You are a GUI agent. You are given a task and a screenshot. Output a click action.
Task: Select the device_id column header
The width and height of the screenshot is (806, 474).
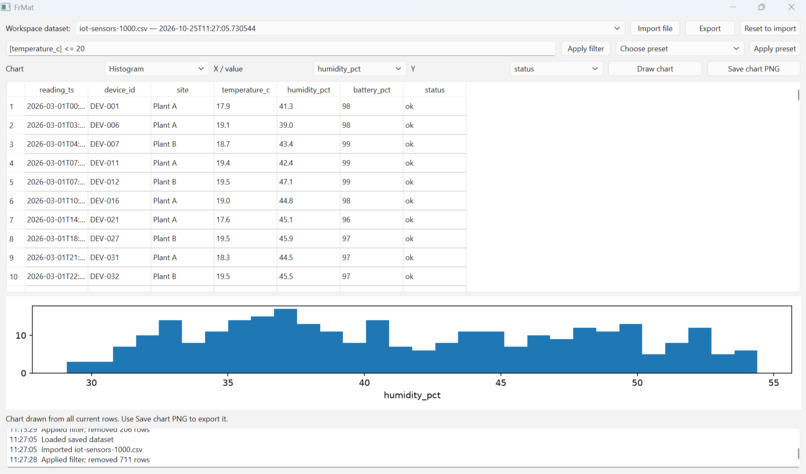[119, 89]
